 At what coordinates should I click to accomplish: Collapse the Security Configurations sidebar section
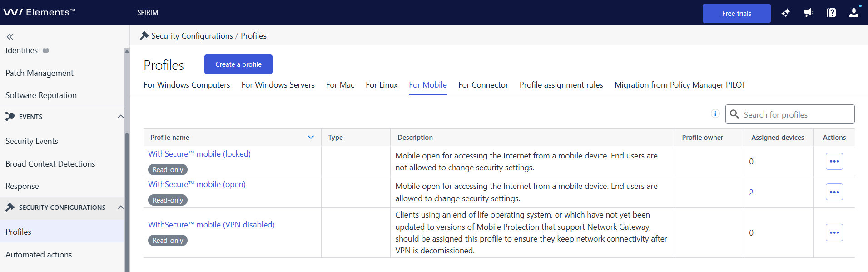pyautogui.click(x=120, y=208)
